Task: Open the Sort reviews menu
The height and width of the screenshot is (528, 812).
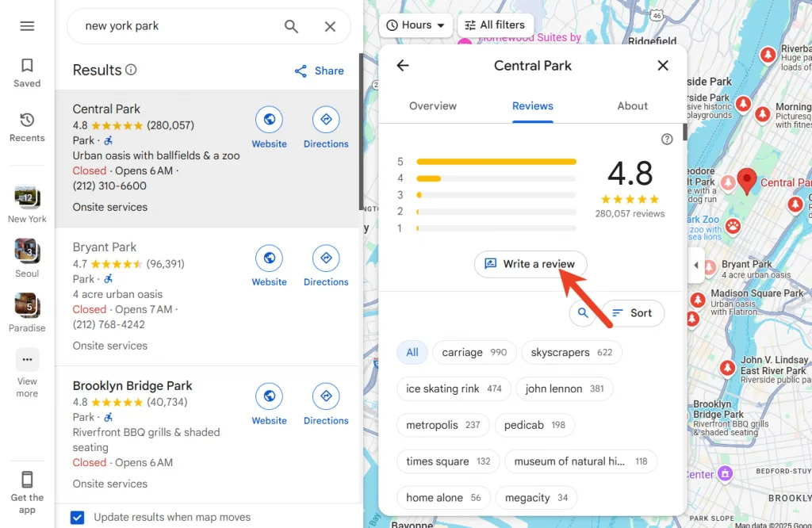Action: pos(632,312)
